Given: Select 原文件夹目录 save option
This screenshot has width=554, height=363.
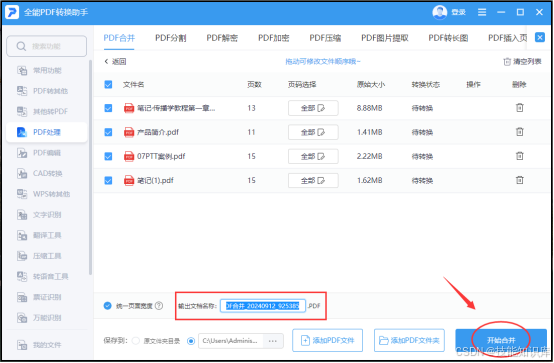Looking at the screenshot, I should point(136,341).
